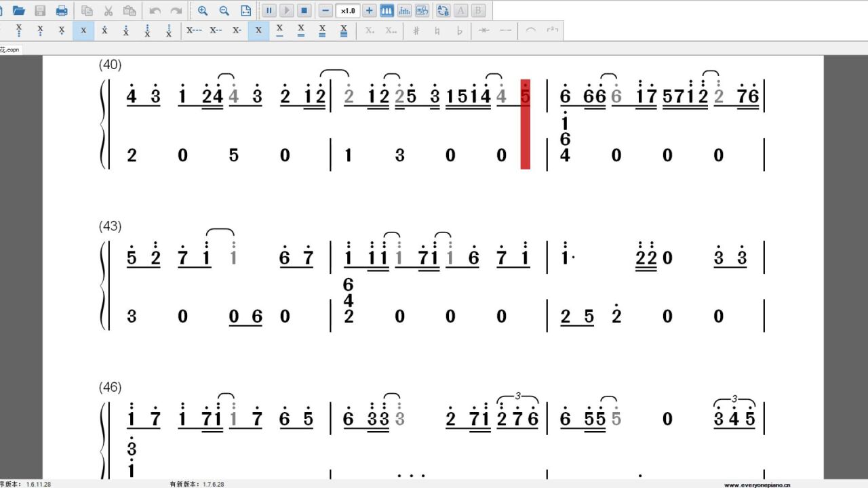This screenshot has width=868, height=488.
Task: Click the redo arrow
Action: [176, 10]
